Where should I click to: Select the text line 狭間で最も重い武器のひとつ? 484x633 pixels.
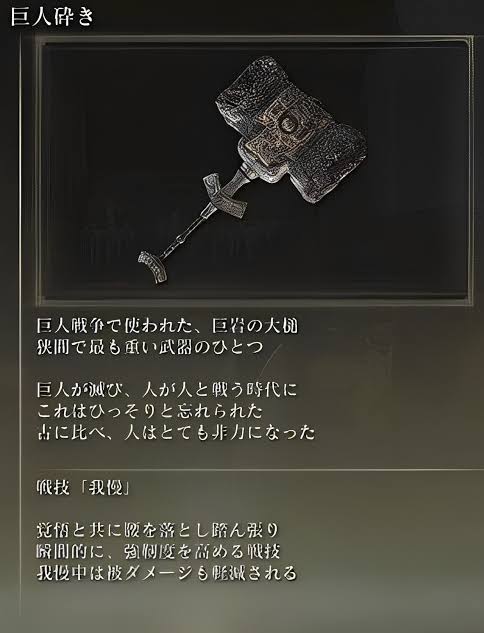(150, 348)
